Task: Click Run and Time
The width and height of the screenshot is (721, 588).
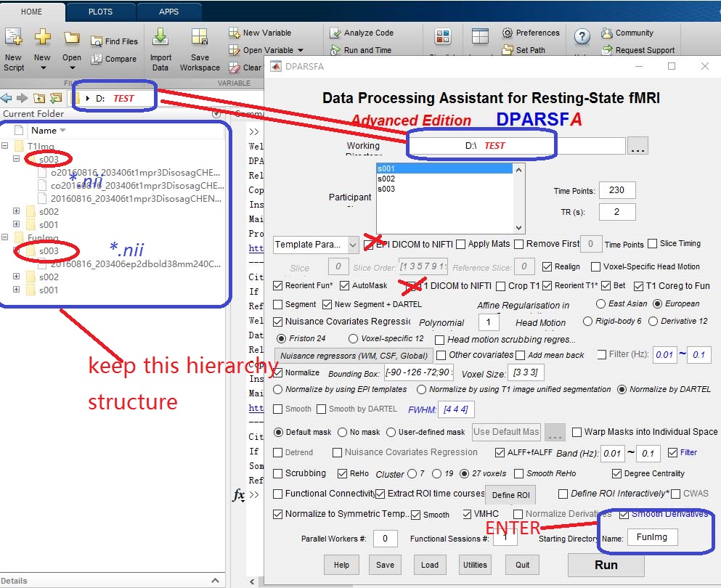Action: coord(360,49)
